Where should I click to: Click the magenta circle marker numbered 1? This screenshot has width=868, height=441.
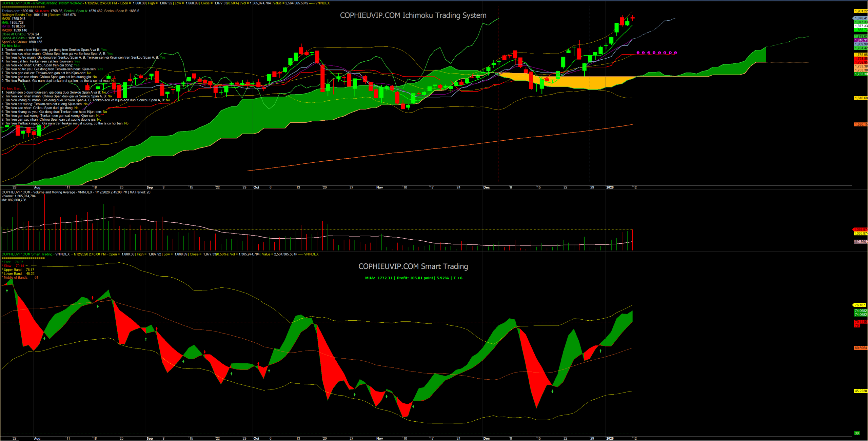coord(638,53)
